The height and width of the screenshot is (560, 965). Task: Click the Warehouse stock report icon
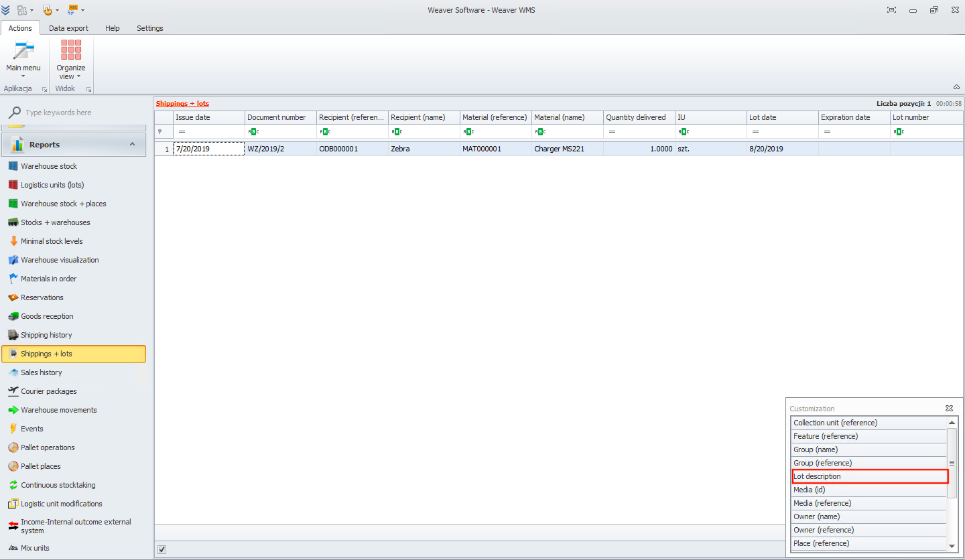13,166
